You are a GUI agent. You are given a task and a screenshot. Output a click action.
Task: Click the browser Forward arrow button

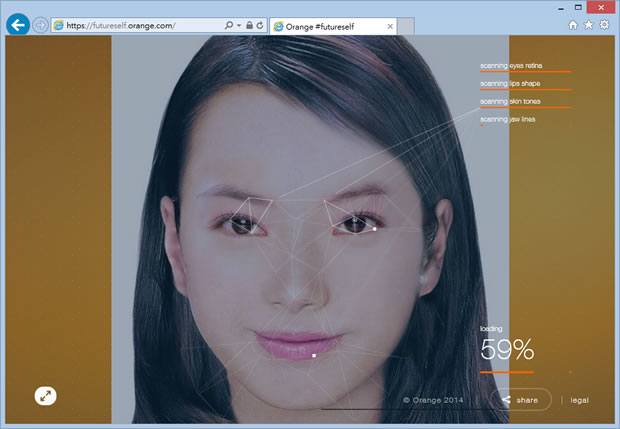tap(40, 25)
